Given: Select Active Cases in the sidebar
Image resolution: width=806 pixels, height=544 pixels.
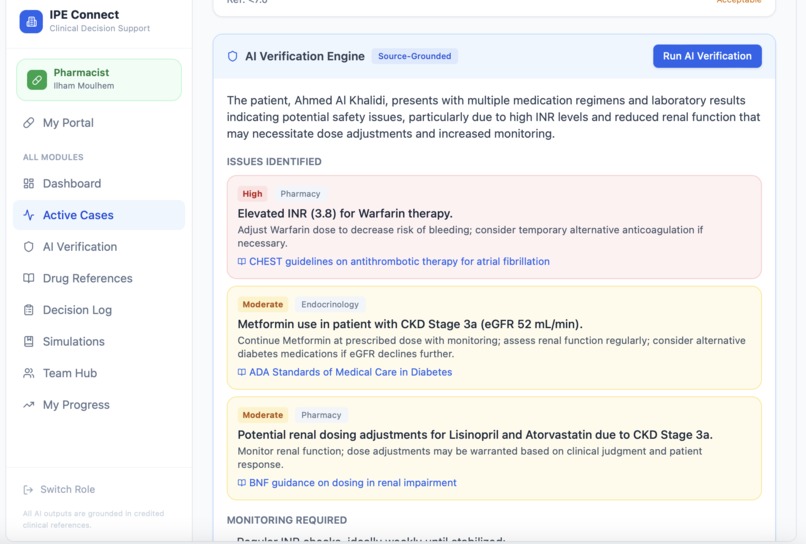Looking at the screenshot, I should 99,215.
